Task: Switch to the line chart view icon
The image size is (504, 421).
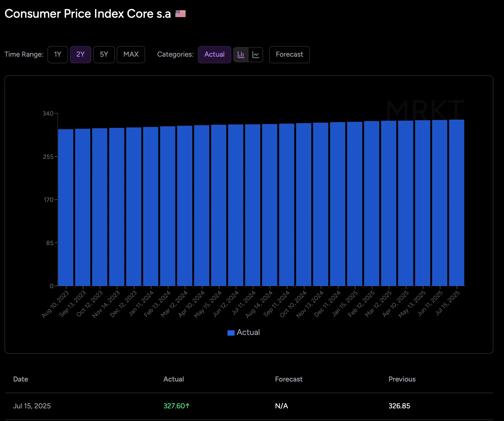Action: (x=256, y=55)
